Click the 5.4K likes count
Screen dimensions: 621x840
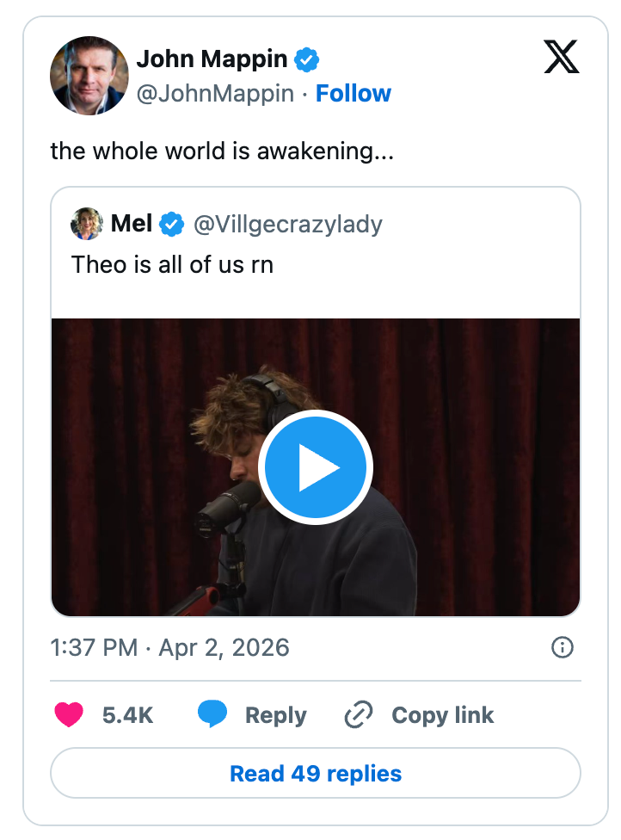[127, 715]
